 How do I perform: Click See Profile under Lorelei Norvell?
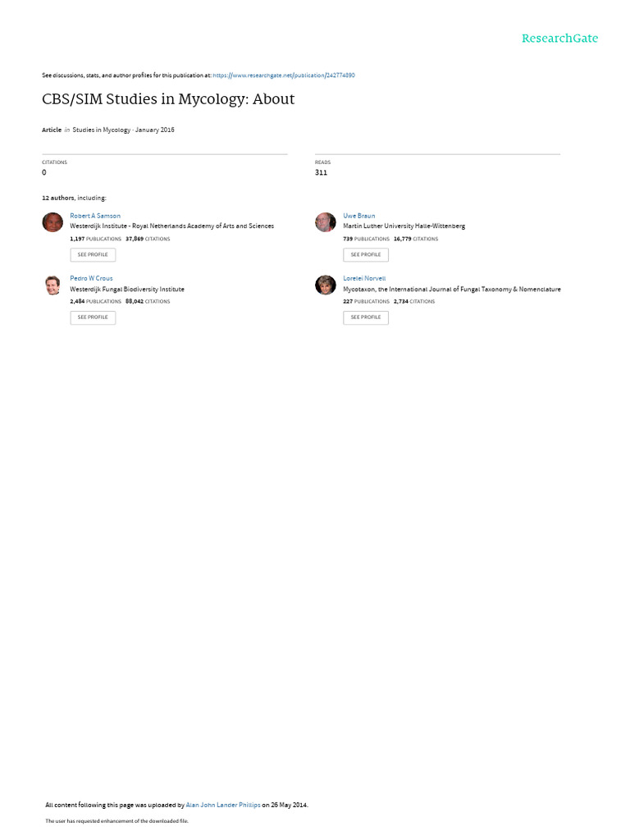[366, 317]
